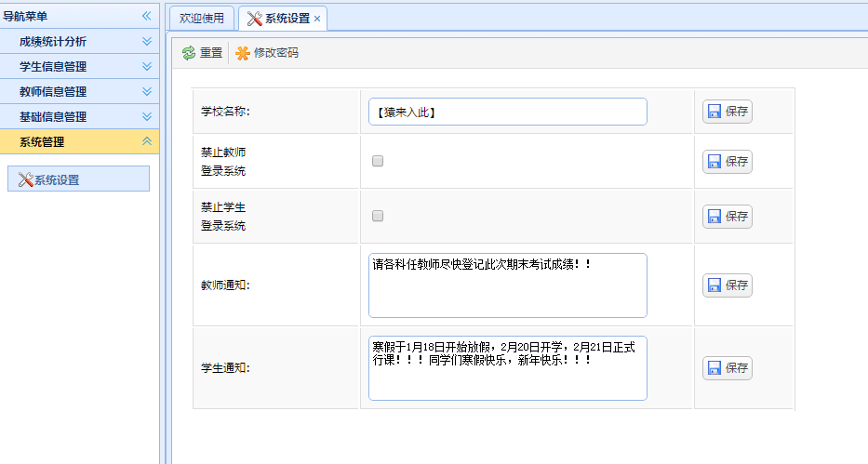
Task: Close the 系统设置 tab
Action: click(x=317, y=19)
